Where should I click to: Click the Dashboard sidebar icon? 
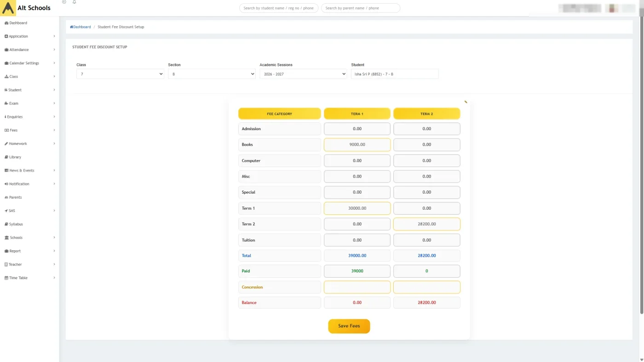[6, 23]
